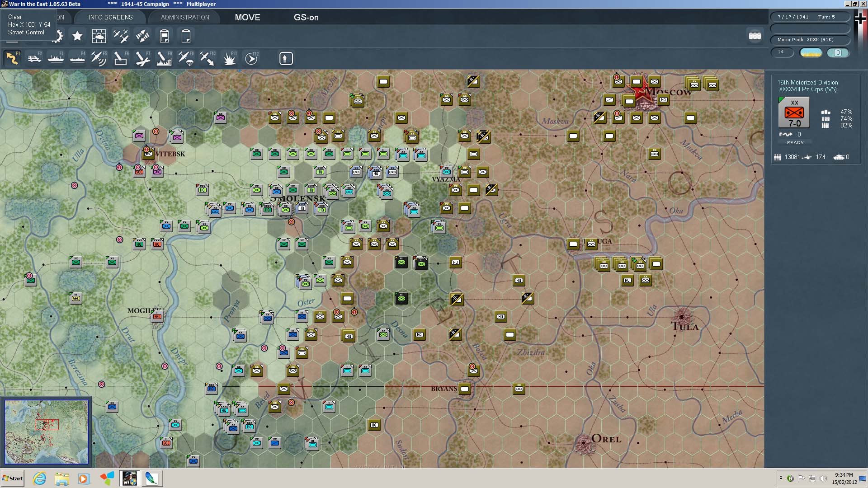Click the 82% ammo value
Screen dimensions: 868x488
pos(846,125)
